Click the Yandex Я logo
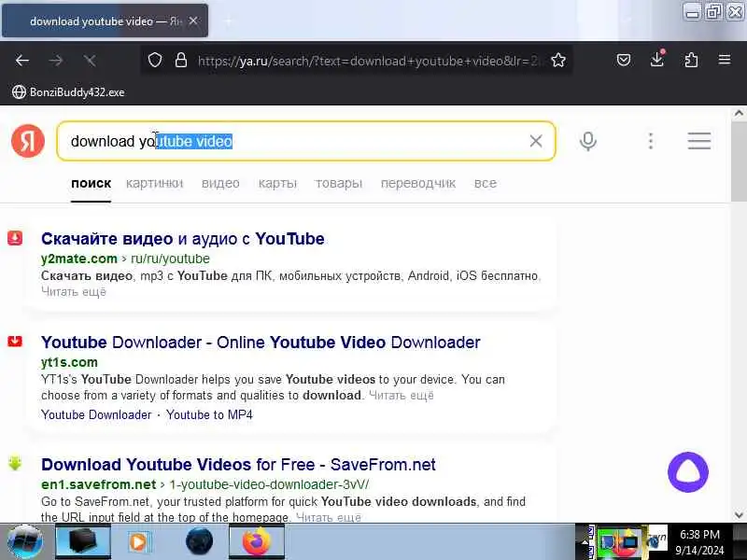The image size is (747, 560). (x=28, y=141)
